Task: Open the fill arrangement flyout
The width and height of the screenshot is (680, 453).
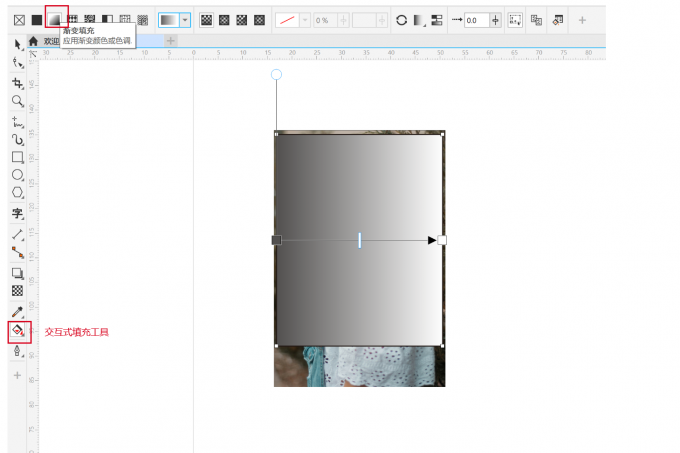Action: pos(419,20)
